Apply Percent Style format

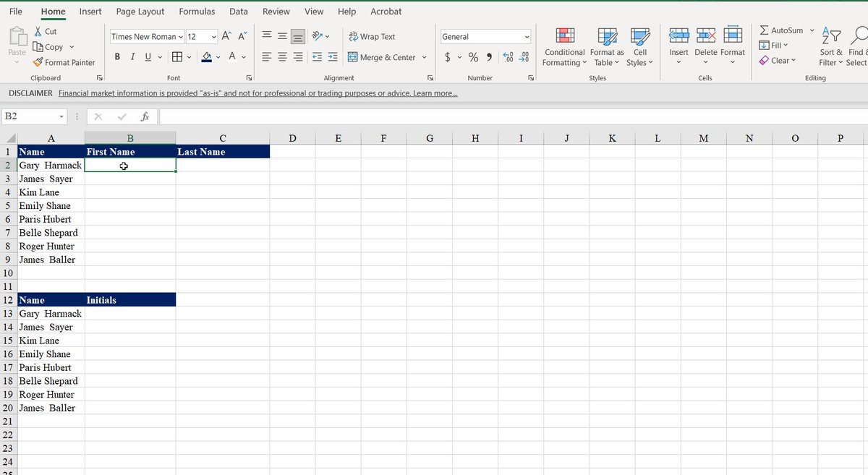473,57
